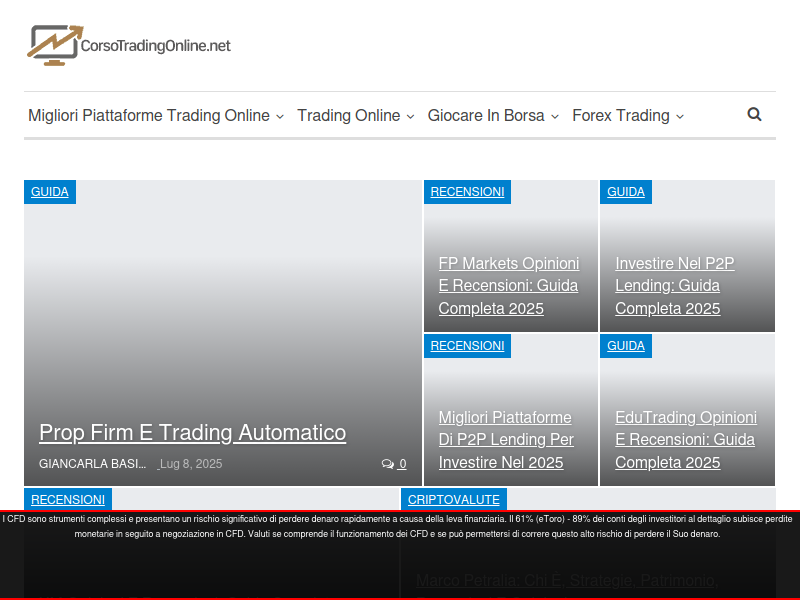
Task: Click author name Giancarla Basi
Action: 92,464
